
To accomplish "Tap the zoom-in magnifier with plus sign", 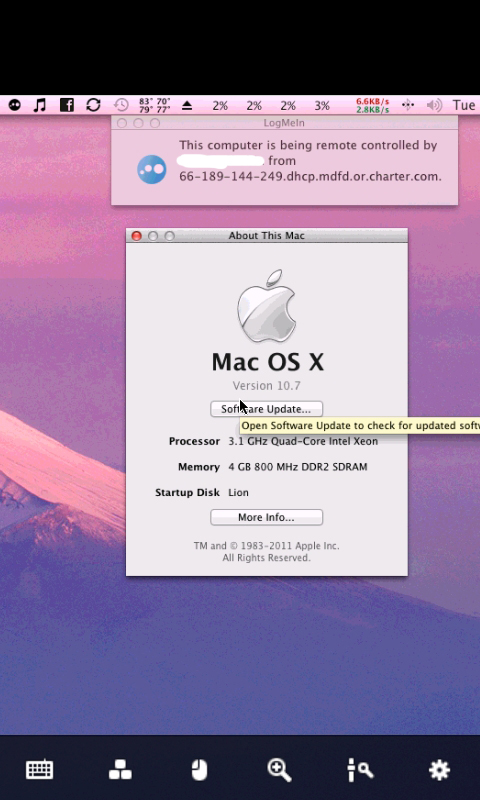I will [279, 769].
